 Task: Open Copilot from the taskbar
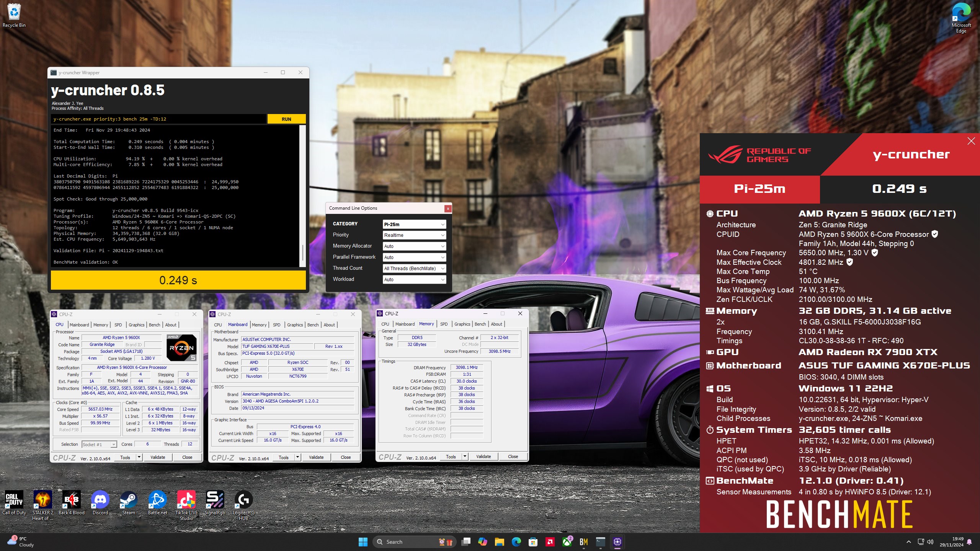[x=483, y=542]
